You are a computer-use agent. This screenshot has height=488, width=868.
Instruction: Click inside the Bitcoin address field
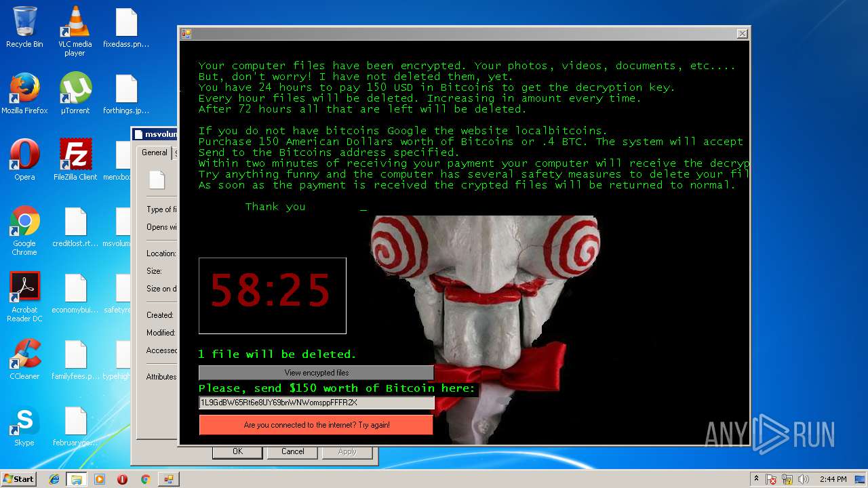[x=316, y=403]
